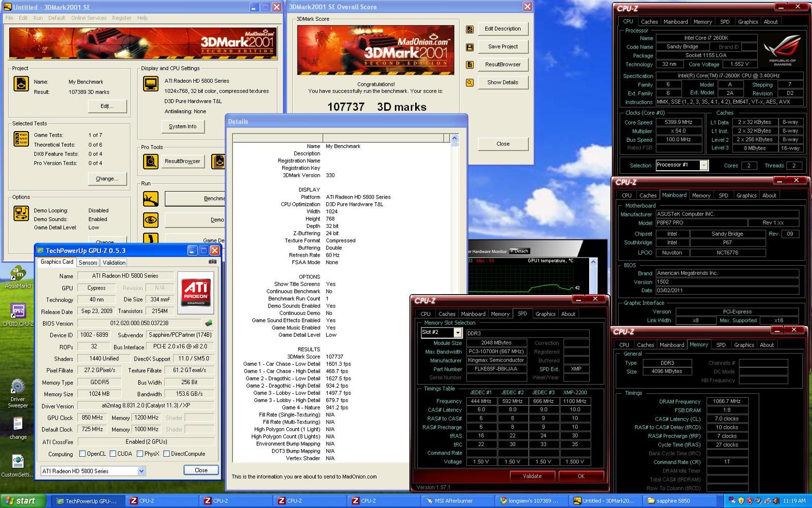Viewport: 812px width, 508px height.
Task: Toggle the OpenCL checkbox in GPU-Z
Action: 82,454
